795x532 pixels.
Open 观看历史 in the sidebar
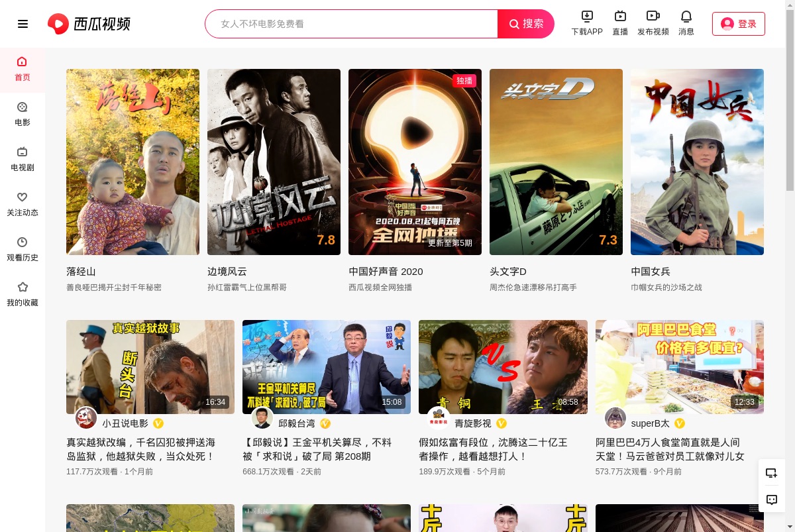23,250
